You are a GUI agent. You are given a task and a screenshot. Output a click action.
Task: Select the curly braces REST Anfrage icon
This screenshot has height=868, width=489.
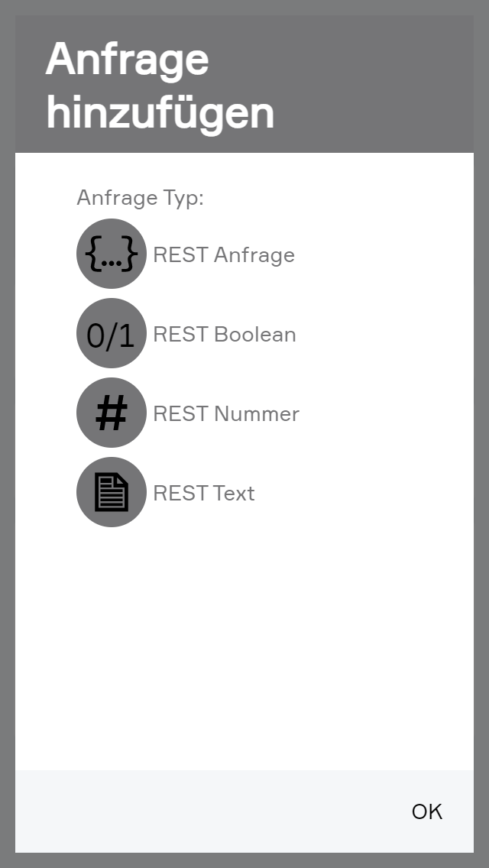point(112,254)
